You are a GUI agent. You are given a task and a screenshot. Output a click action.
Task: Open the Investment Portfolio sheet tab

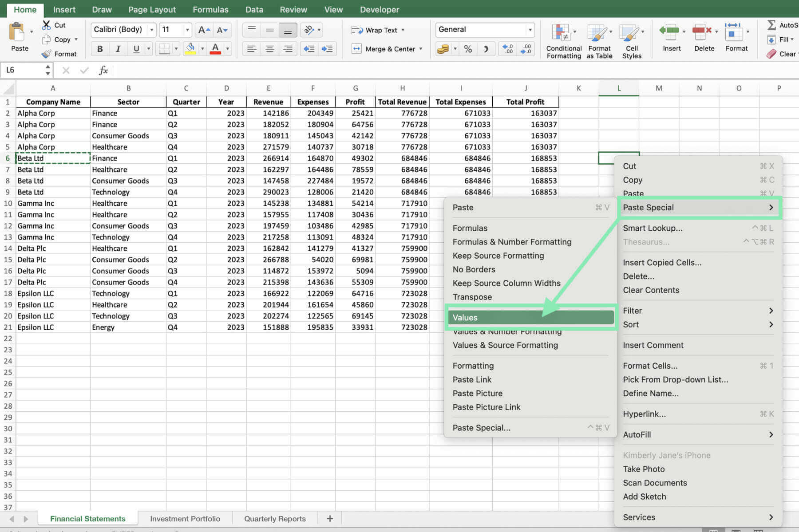(x=185, y=519)
